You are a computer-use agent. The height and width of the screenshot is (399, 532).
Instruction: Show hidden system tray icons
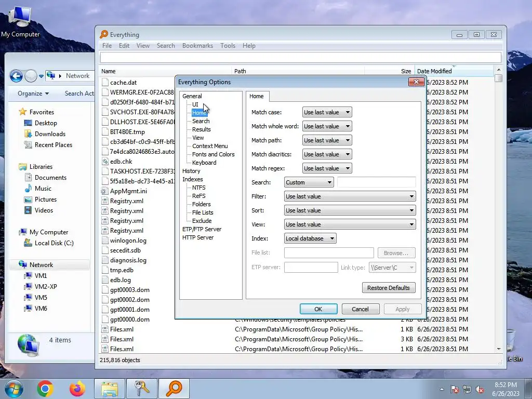[442, 389]
